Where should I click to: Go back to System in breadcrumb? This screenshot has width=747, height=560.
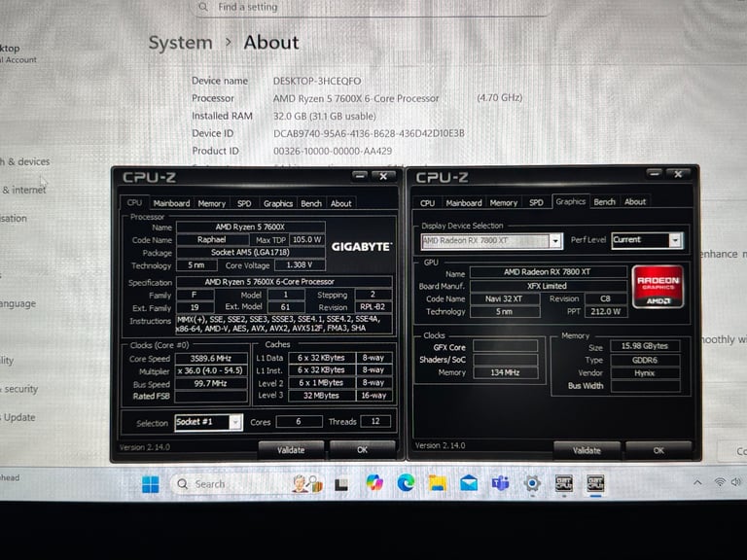point(181,43)
